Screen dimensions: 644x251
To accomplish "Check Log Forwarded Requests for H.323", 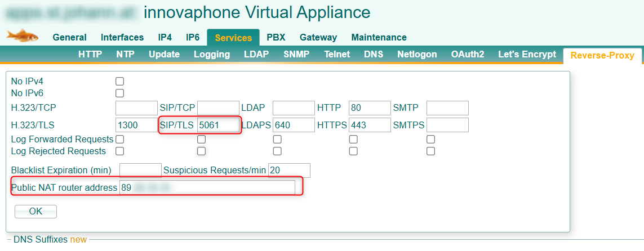I will click(x=119, y=139).
